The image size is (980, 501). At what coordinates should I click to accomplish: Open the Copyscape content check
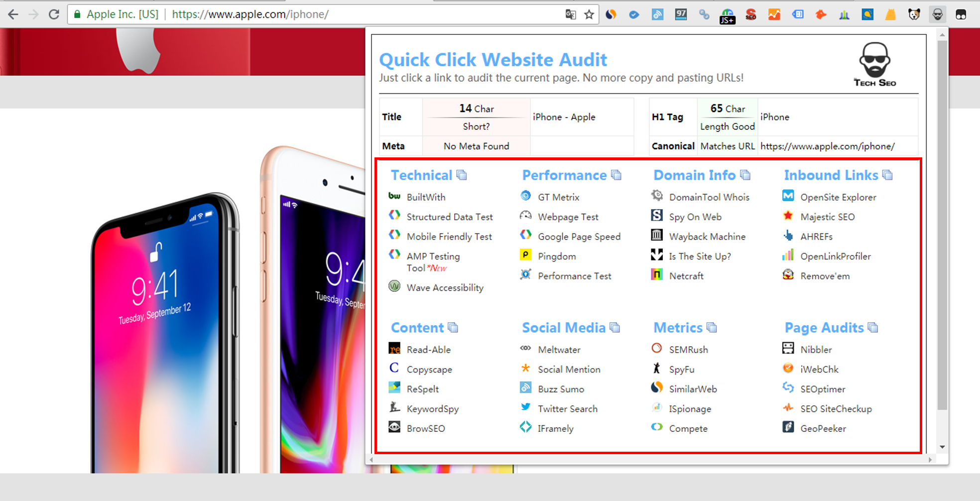(x=429, y=370)
